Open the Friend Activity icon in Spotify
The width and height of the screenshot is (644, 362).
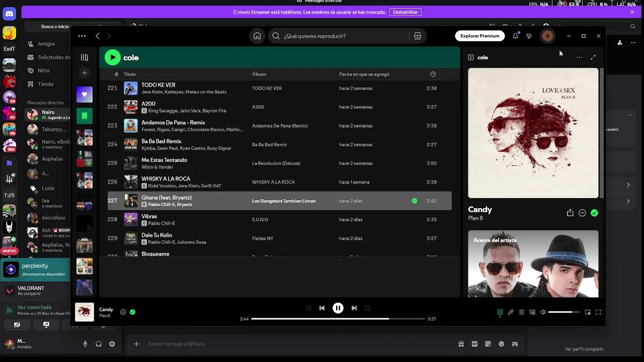(529, 36)
